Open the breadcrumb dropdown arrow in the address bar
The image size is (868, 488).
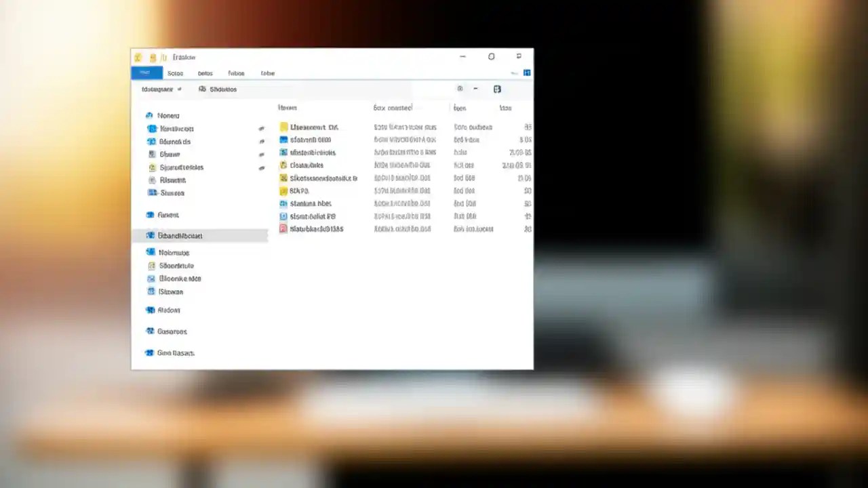(x=179, y=89)
